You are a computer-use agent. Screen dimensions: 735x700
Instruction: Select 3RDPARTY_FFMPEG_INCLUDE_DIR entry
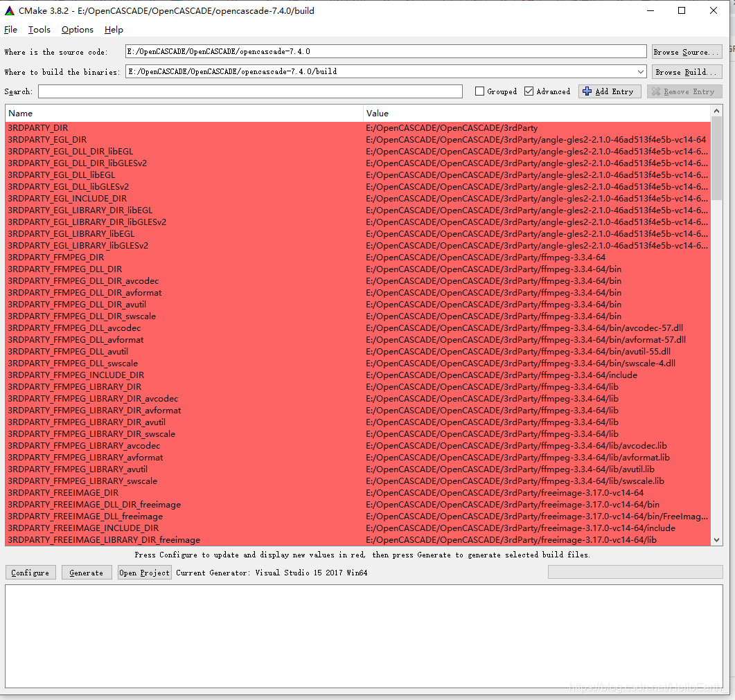76,375
